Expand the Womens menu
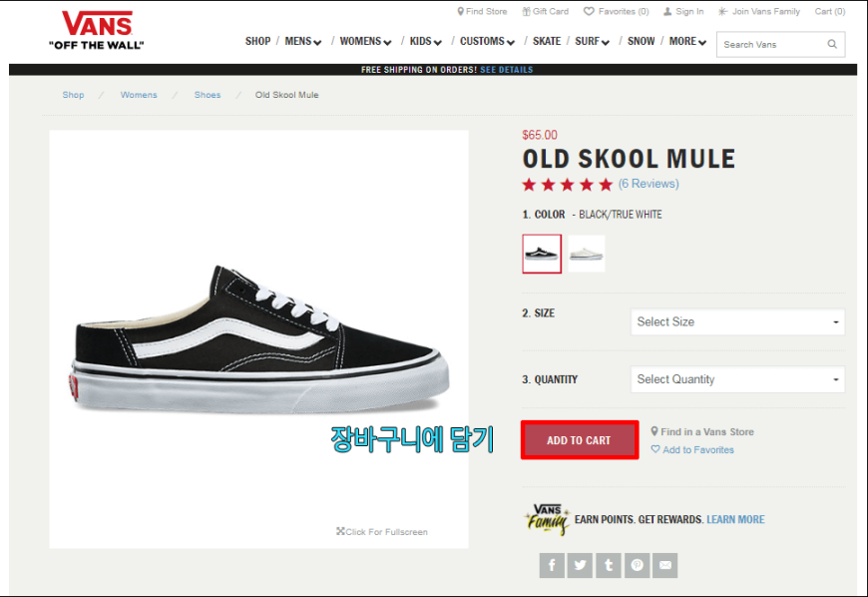Image resolution: width=868 pixels, height=597 pixels. [x=365, y=41]
